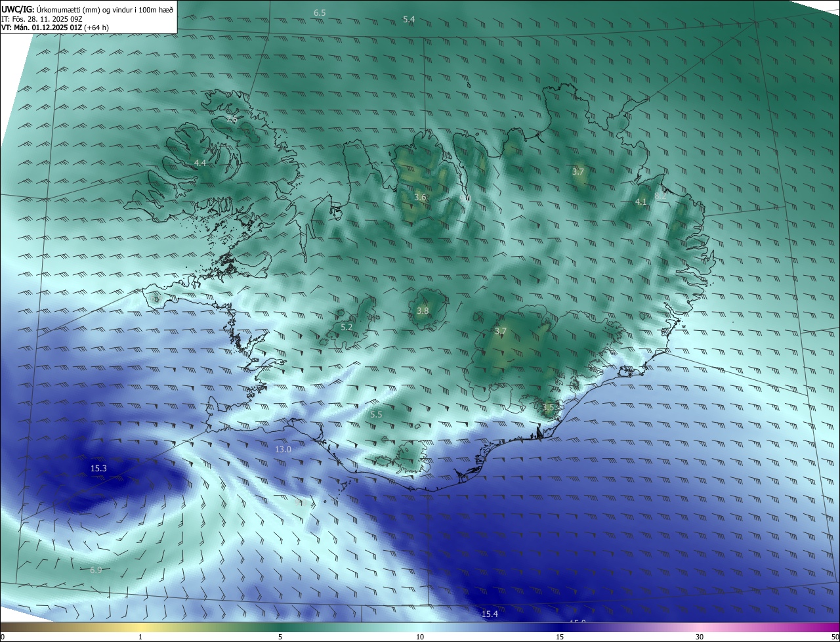Screen dimensions: 840x642
Task: Click the 15 tick label on the color scale
Action: (560, 637)
